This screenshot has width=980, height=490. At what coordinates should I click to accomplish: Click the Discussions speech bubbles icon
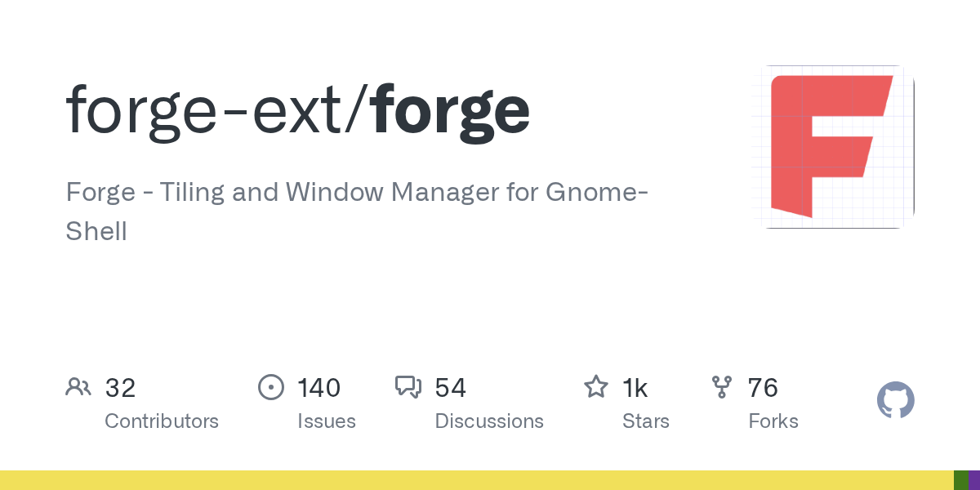coord(408,387)
